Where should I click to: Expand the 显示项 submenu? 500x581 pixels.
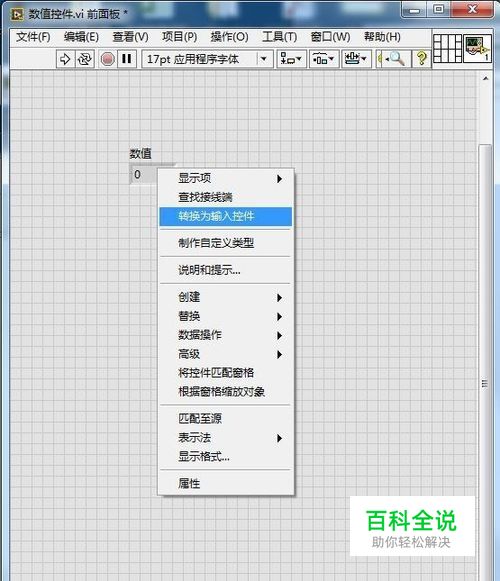(x=226, y=178)
